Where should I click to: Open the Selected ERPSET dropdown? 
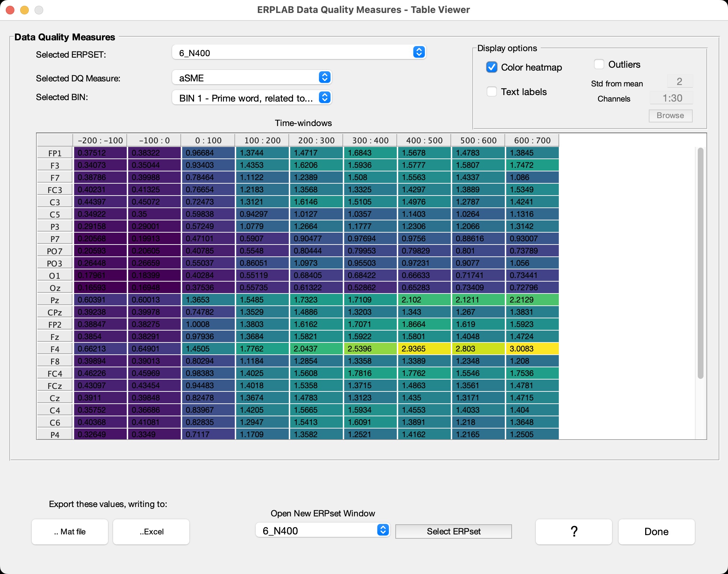pos(299,53)
